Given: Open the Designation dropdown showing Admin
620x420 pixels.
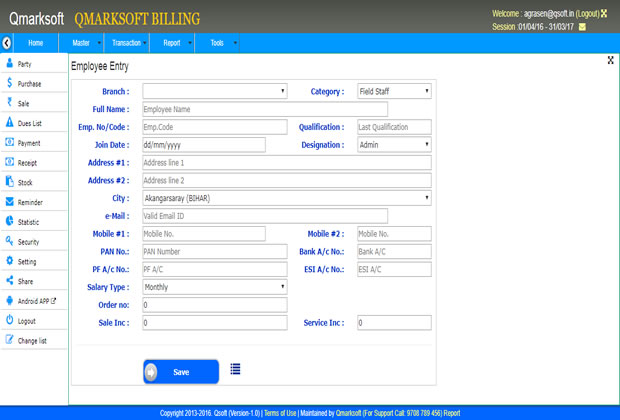Looking at the screenshot, I should pos(394,144).
